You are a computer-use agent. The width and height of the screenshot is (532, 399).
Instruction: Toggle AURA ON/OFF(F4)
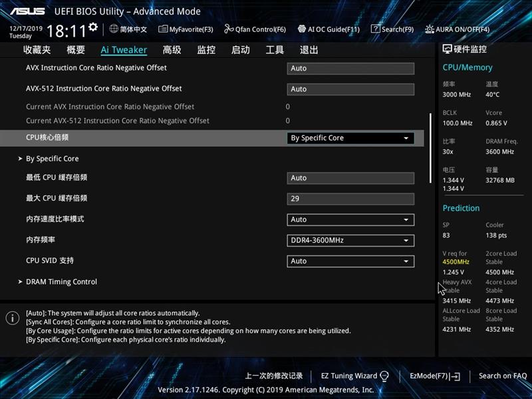[458, 29]
